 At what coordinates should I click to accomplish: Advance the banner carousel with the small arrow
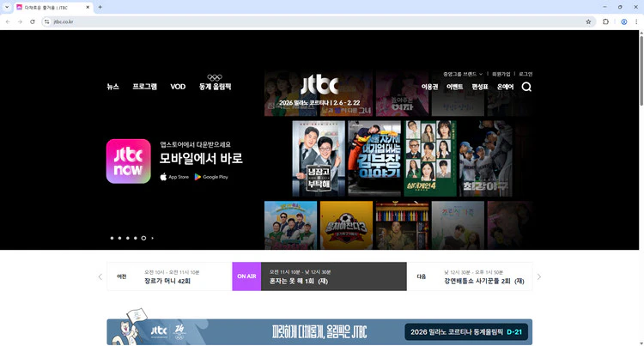(152, 238)
